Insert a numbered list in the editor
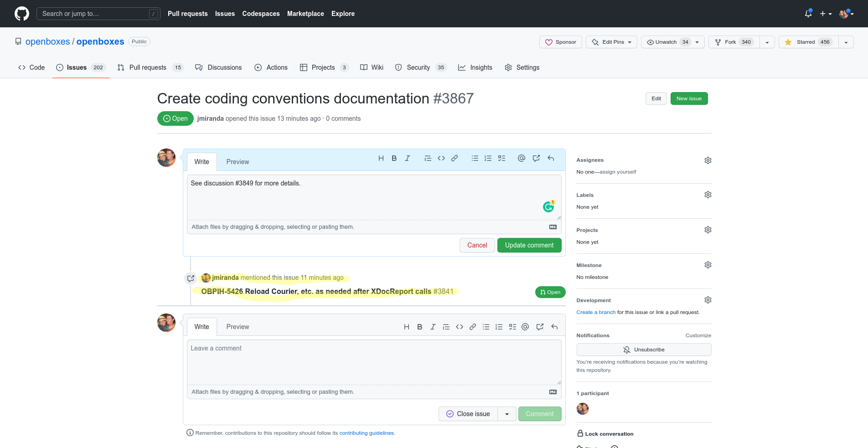The width and height of the screenshot is (868, 448). [499, 327]
